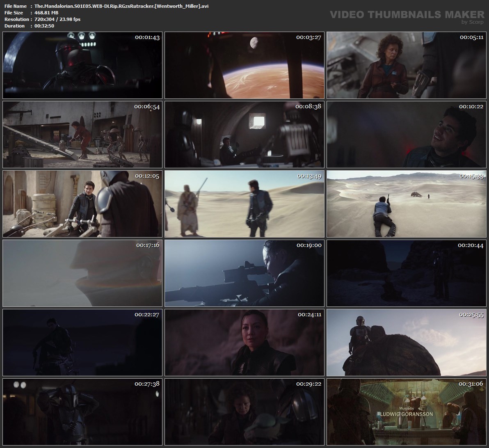Pick the hazy frame at 00:17:16
Image resolution: width=489 pixels, height=448 pixels.
[82, 273]
